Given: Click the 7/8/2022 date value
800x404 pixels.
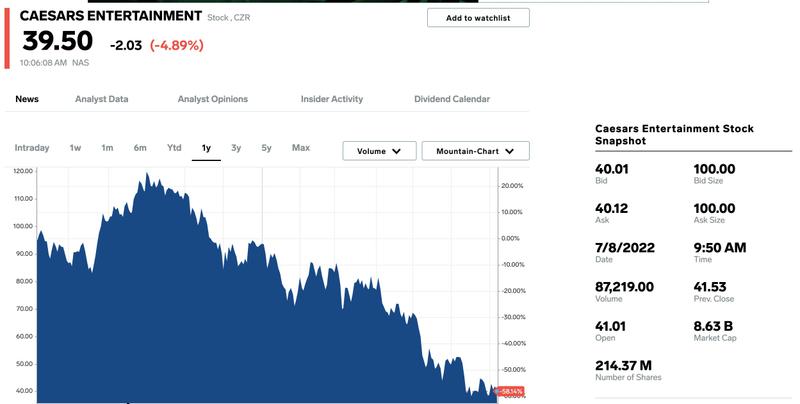Looking at the screenshot, I should (x=624, y=247).
